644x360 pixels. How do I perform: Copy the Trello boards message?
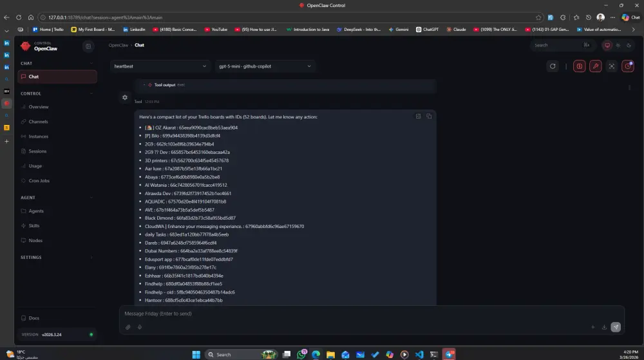pyautogui.click(x=429, y=116)
